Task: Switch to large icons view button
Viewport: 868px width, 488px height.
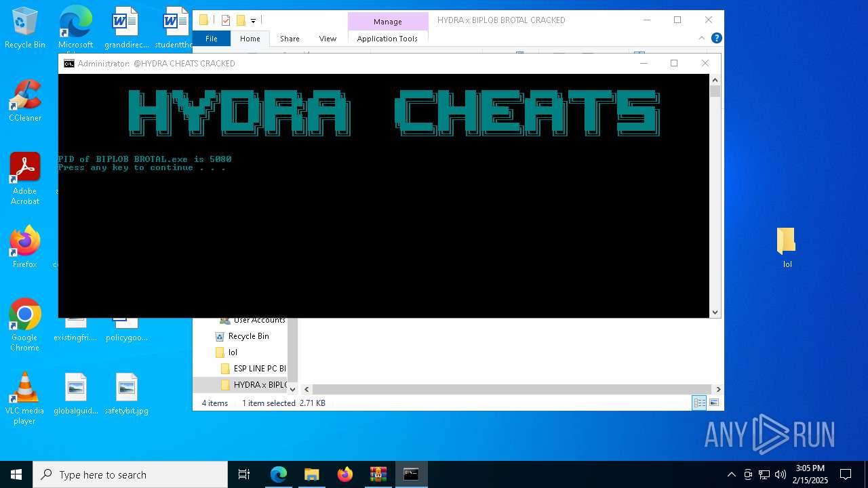Action: coord(713,403)
